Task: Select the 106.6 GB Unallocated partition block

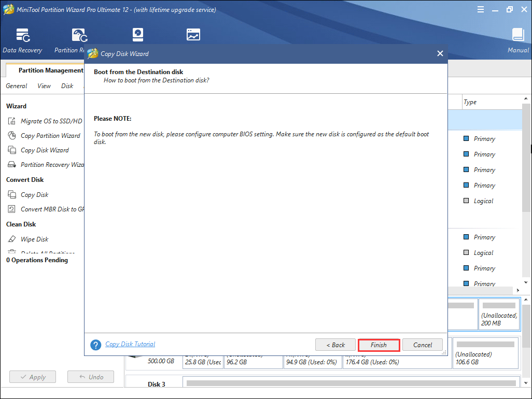Action: (485, 353)
